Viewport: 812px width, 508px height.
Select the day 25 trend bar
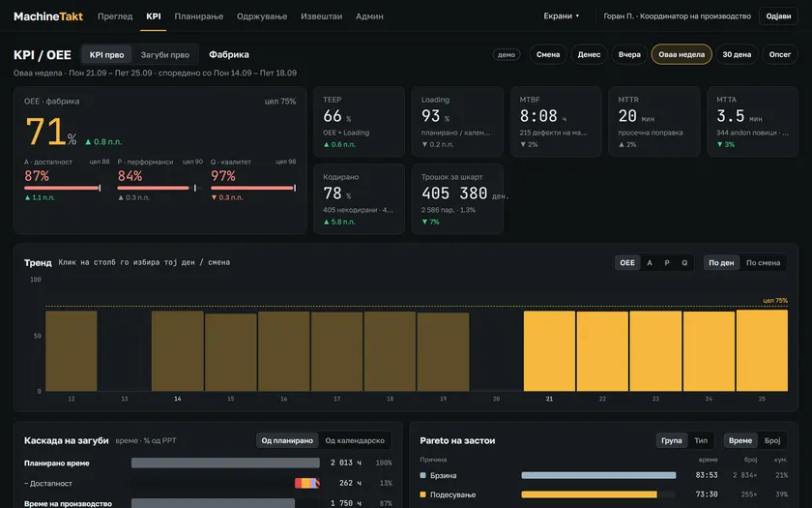click(762, 350)
